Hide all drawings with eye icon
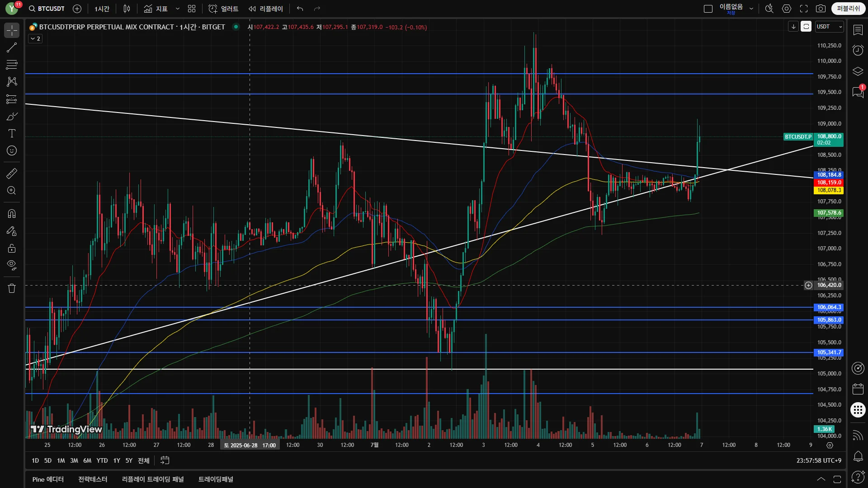This screenshot has width=868, height=488. coord(12,265)
